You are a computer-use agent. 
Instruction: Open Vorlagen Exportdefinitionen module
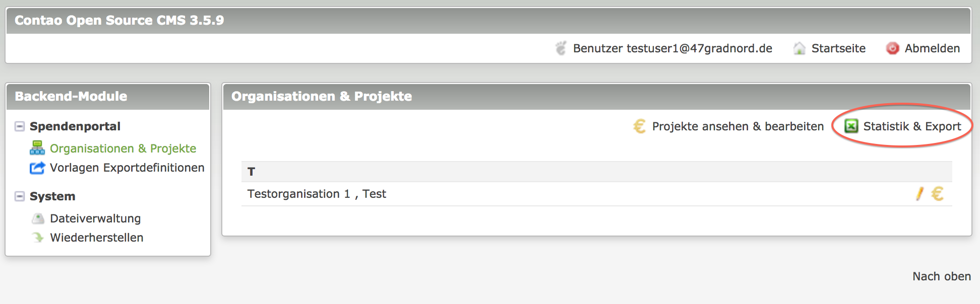(127, 168)
